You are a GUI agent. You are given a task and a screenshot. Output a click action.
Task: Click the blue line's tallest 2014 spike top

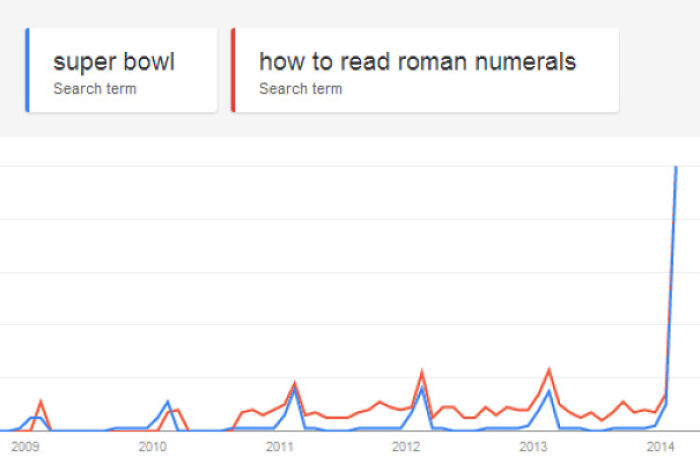click(x=677, y=167)
